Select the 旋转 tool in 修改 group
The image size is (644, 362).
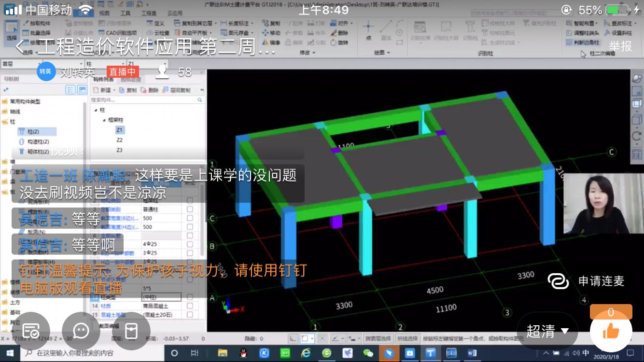pos(340,42)
